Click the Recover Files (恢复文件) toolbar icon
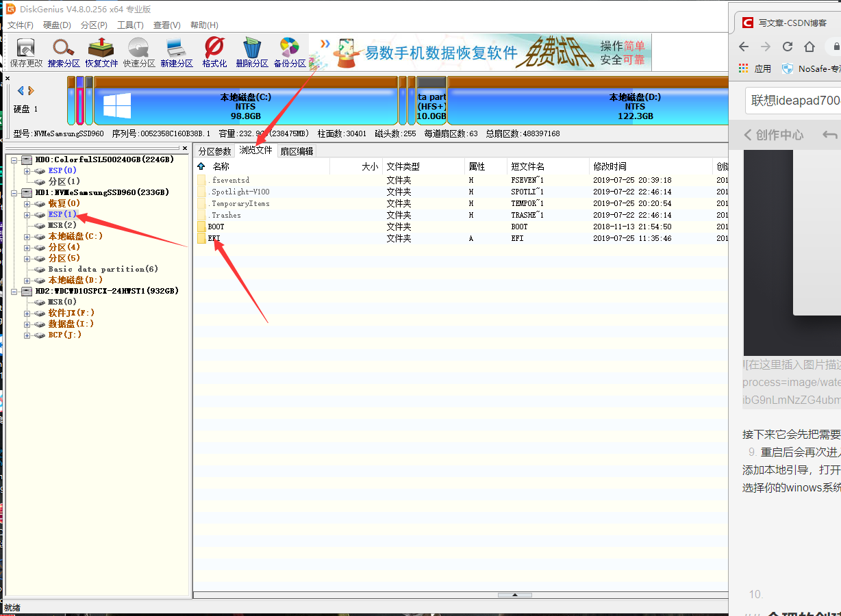This screenshot has width=841, height=616. pos(101,53)
